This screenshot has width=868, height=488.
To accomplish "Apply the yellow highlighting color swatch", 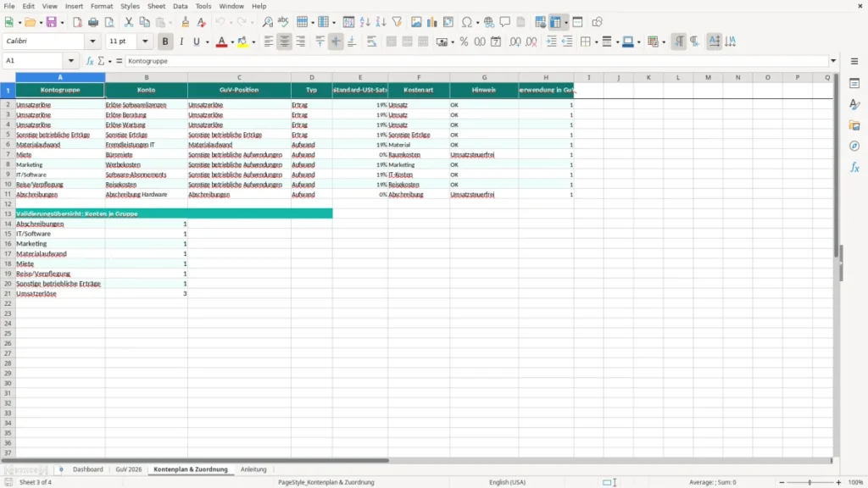I will click(x=242, y=42).
